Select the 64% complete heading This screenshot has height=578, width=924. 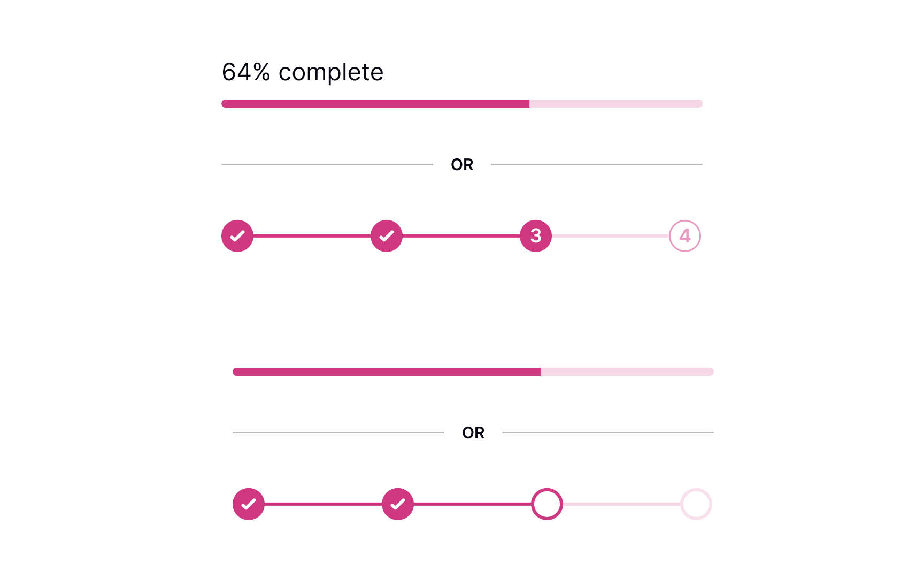tap(302, 72)
